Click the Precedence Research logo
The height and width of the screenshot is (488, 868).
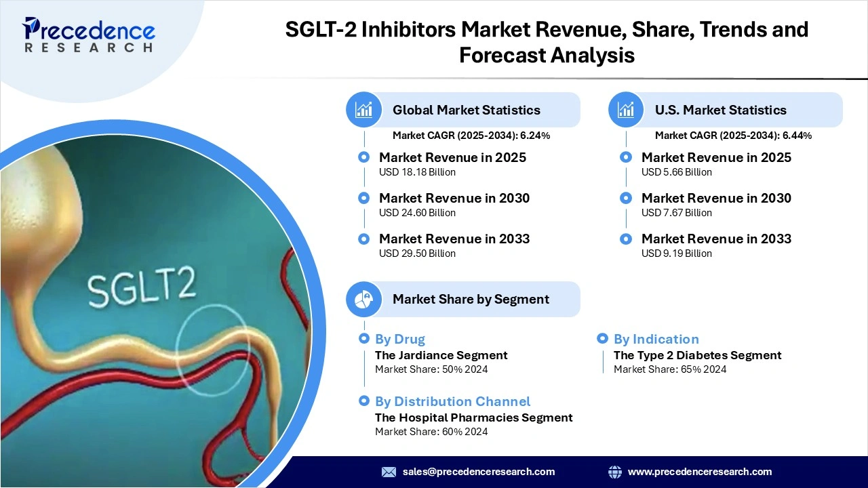click(x=87, y=33)
